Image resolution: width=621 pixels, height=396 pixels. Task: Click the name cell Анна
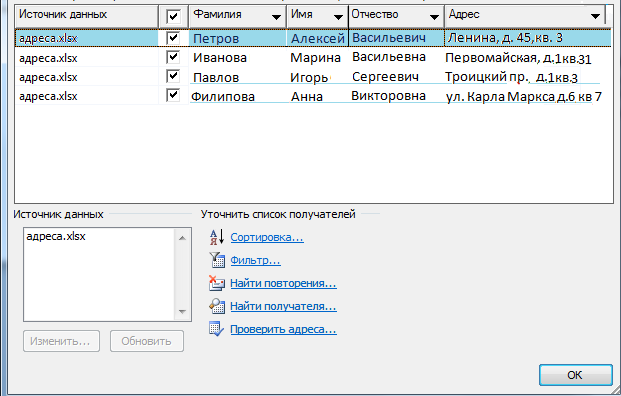pyautogui.click(x=307, y=96)
